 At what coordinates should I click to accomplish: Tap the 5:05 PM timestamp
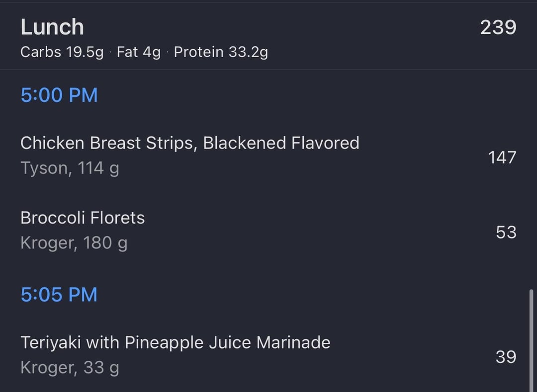(59, 295)
